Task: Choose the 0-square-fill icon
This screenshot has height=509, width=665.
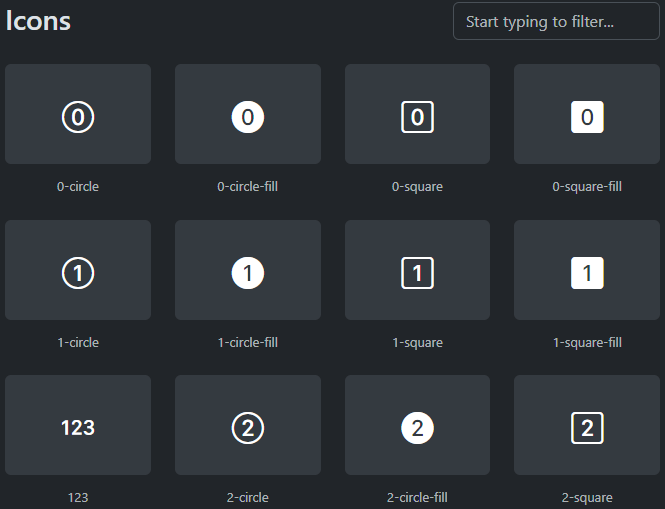Action: click(587, 115)
